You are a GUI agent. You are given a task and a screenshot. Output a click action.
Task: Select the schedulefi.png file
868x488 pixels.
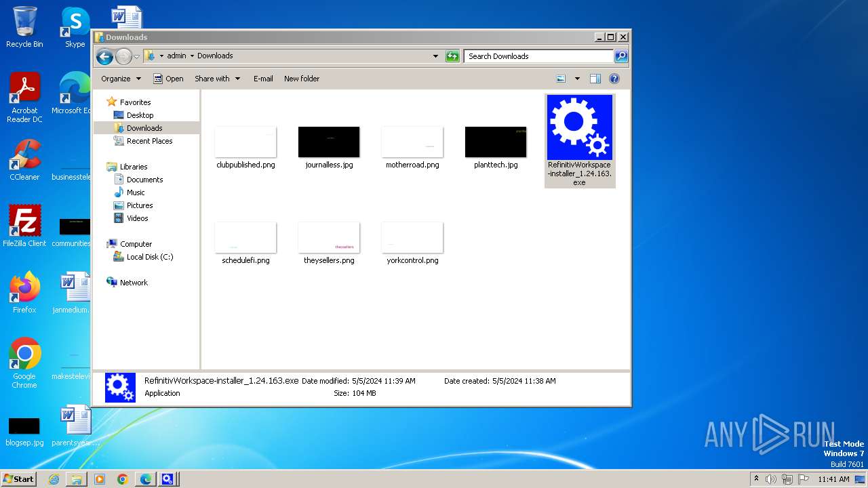click(x=245, y=243)
